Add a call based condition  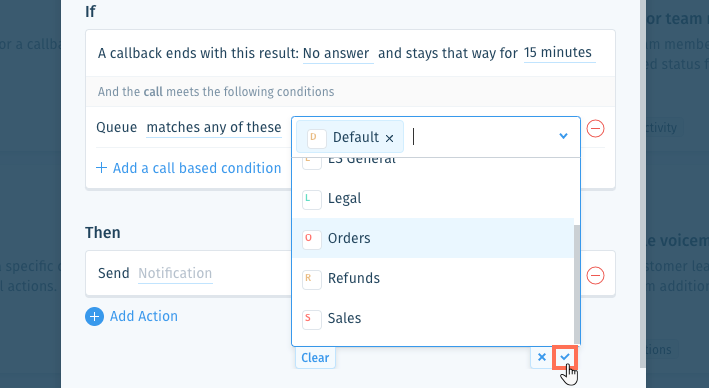click(x=189, y=168)
